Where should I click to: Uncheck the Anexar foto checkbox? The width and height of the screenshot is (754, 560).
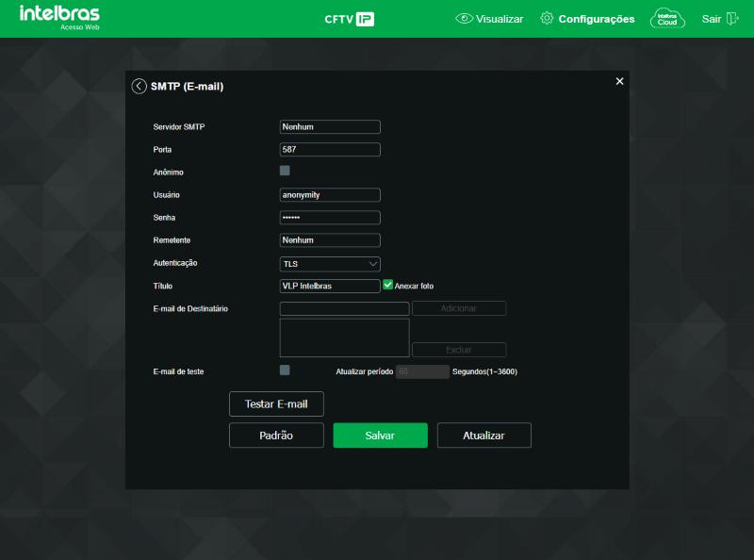coord(387,285)
